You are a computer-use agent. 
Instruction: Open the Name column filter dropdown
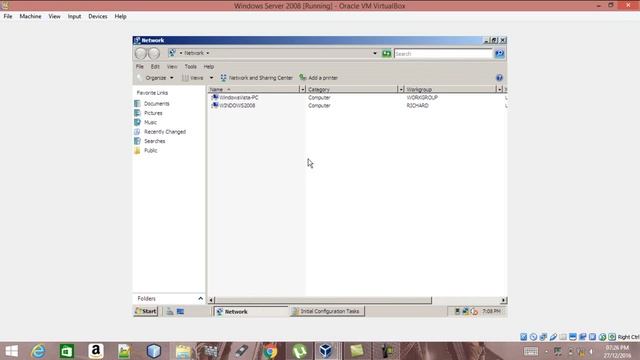pyautogui.click(x=302, y=89)
